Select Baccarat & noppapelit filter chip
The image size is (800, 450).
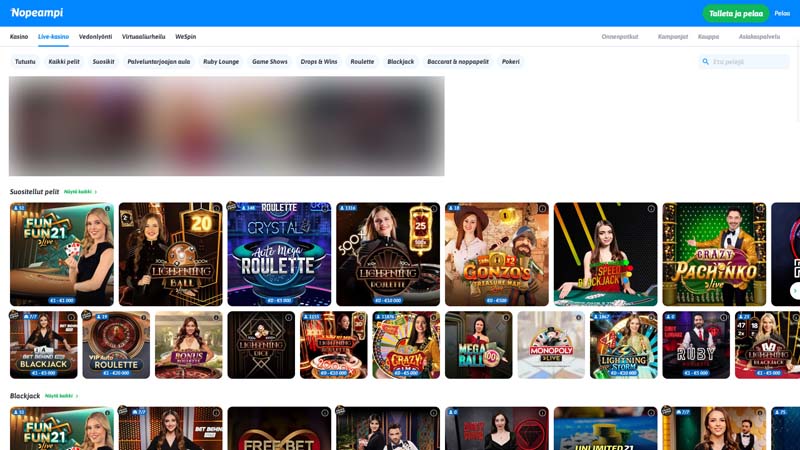point(458,62)
